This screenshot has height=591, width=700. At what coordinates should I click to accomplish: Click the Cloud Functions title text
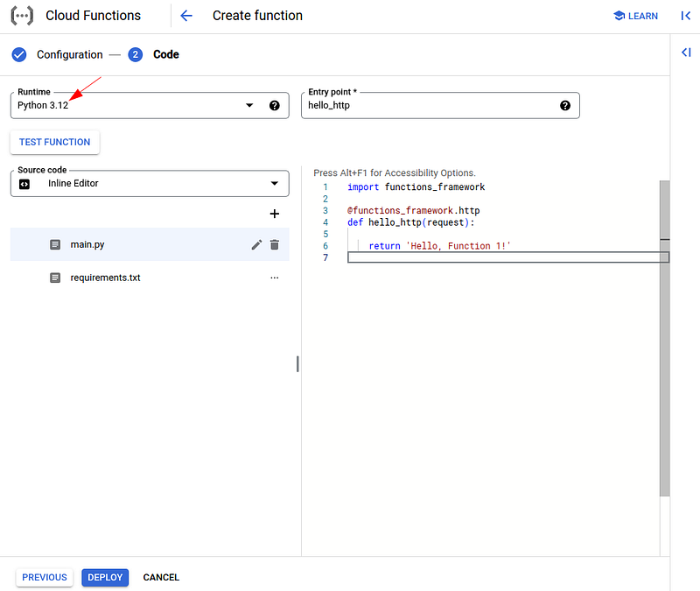94,16
